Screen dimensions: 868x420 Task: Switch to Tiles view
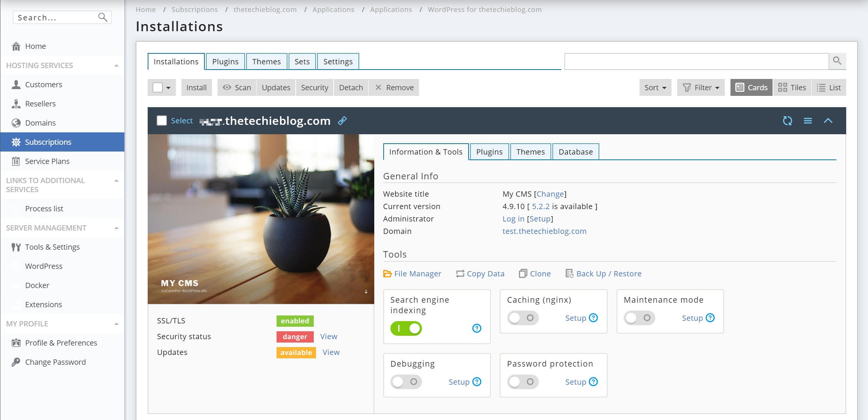792,88
